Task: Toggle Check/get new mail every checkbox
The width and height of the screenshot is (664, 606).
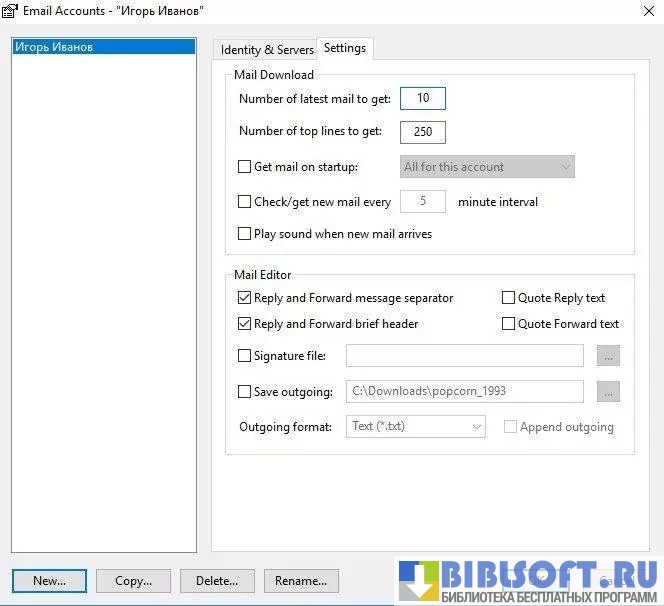Action: click(245, 202)
